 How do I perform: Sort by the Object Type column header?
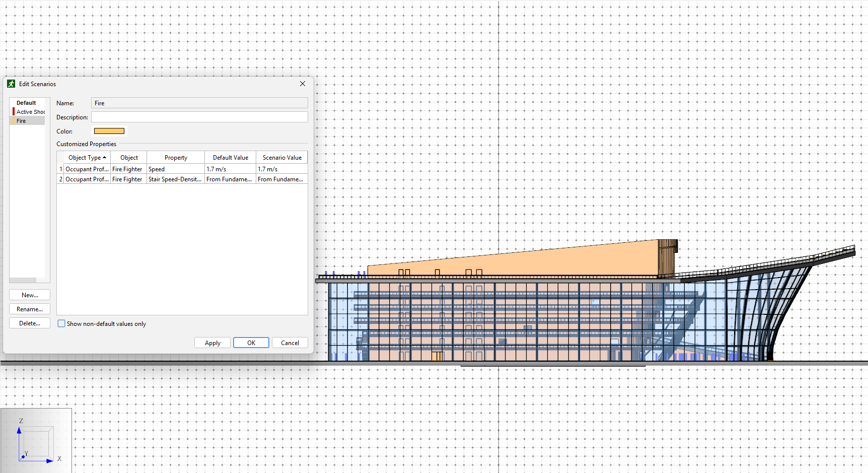[x=84, y=158]
